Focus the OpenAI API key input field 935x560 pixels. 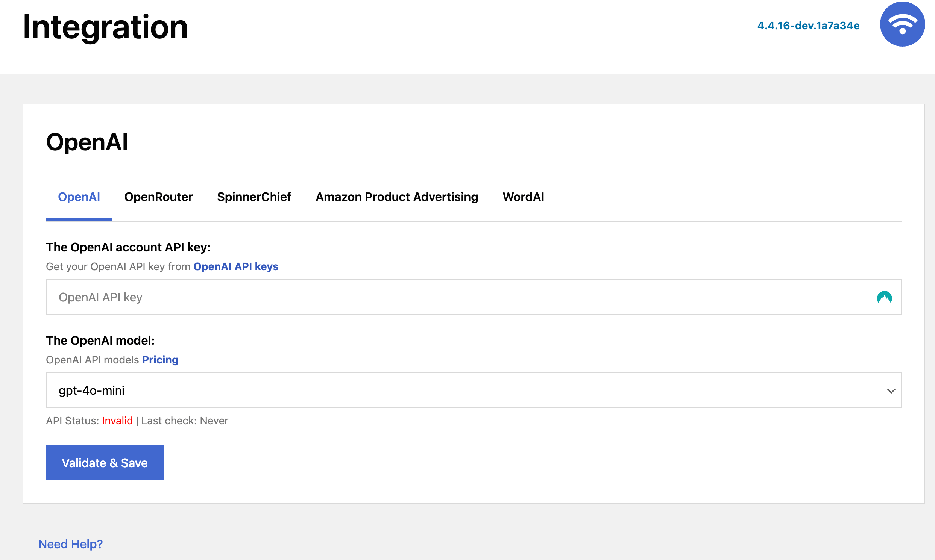point(453,297)
